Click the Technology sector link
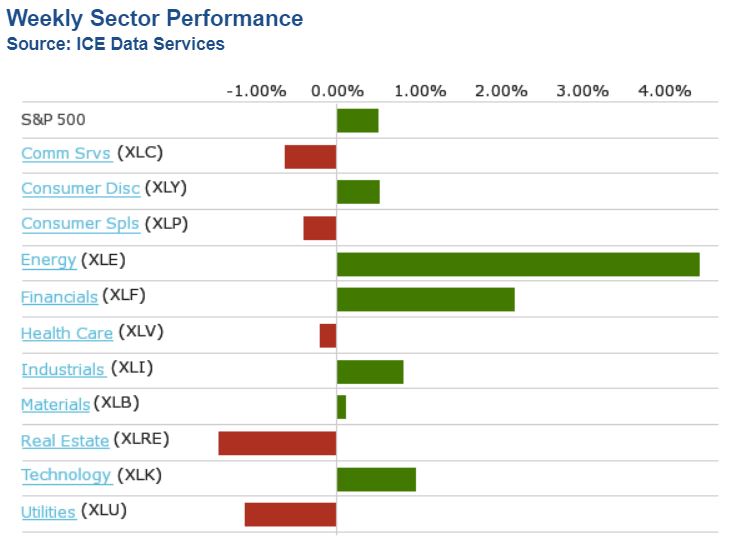The image size is (729, 547). [x=66, y=475]
